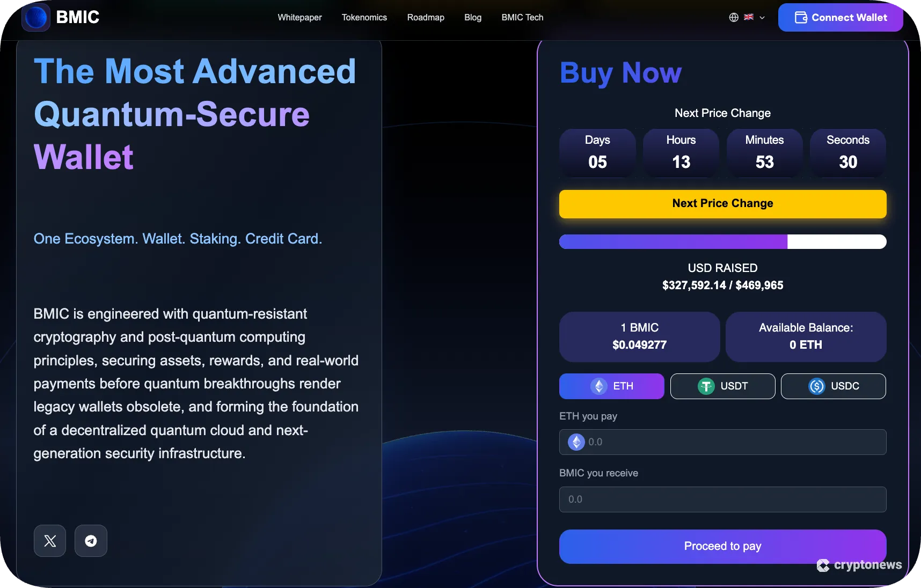
Task: Go to the Whitepaper page
Action: click(299, 17)
